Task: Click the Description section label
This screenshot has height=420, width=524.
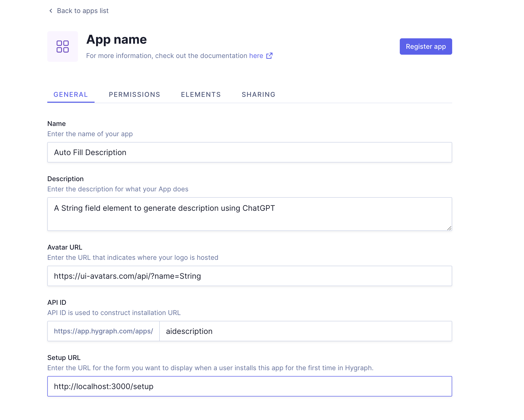Action: 65,179
